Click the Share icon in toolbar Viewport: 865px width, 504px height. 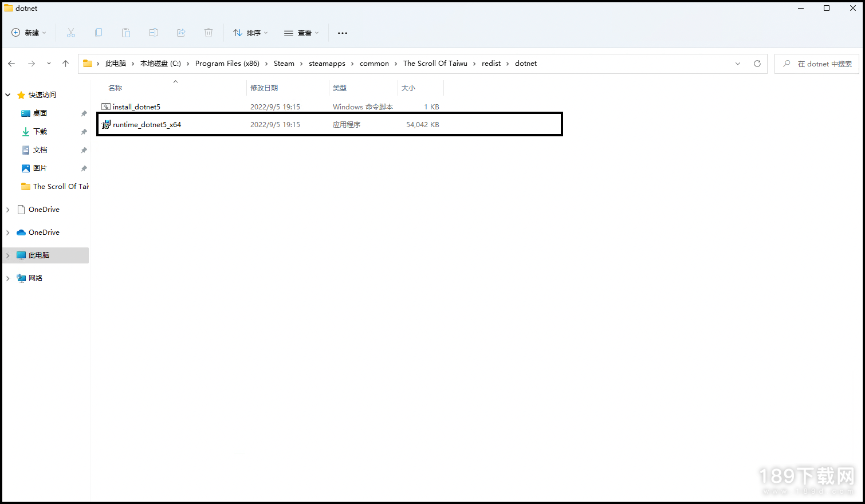click(x=181, y=33)
